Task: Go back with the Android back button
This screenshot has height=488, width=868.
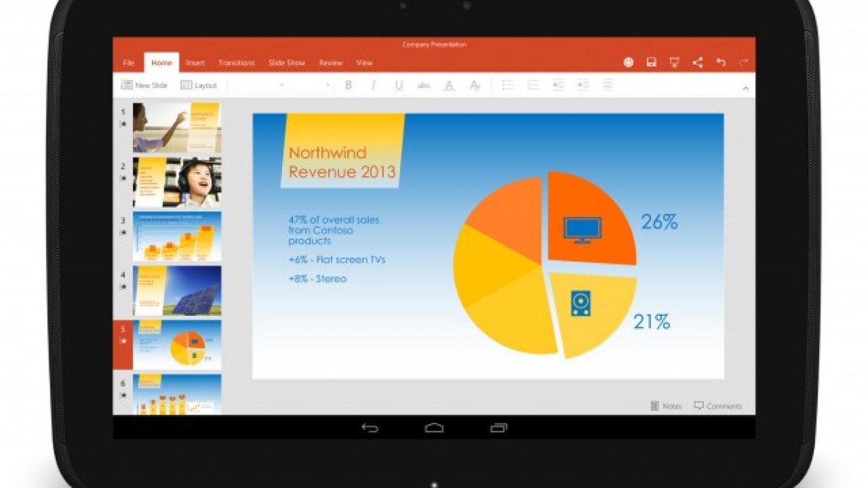Action: pyautogui.click(x=370, y=428)
